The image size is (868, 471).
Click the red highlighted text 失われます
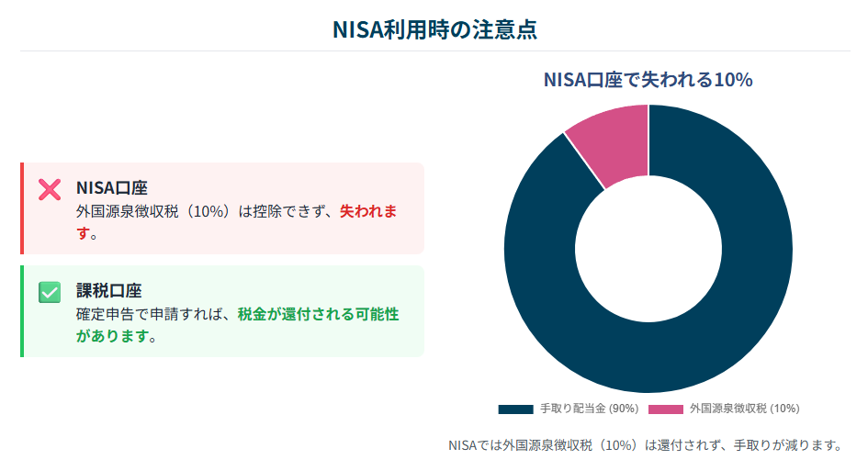point(368,211)
